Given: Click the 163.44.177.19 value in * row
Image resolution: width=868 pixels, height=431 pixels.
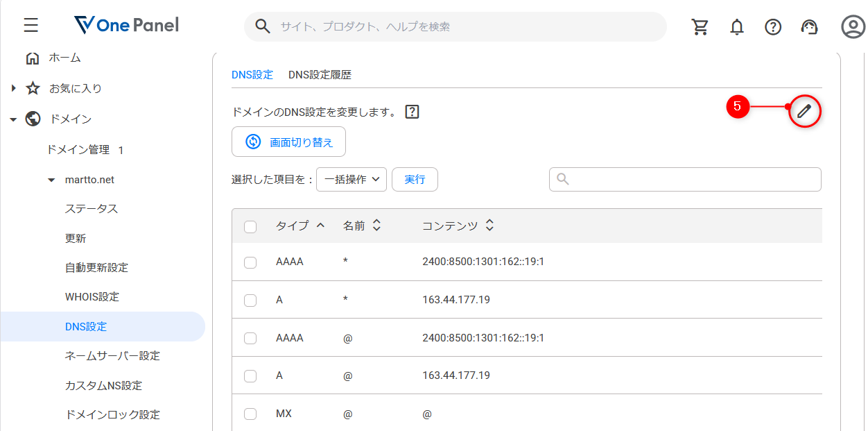Looking at the screenshot, I should pyautogui.click(x=456, y=300).
